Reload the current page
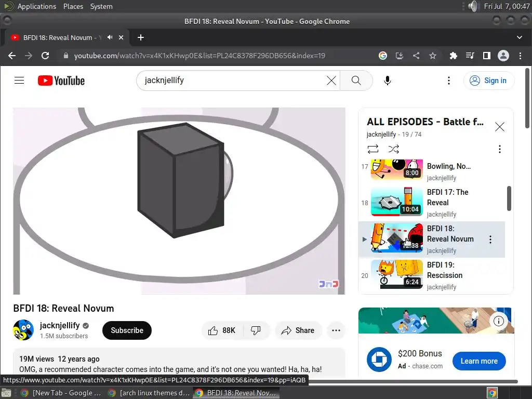This screenshot has width=532, height=399. point(45,56)
